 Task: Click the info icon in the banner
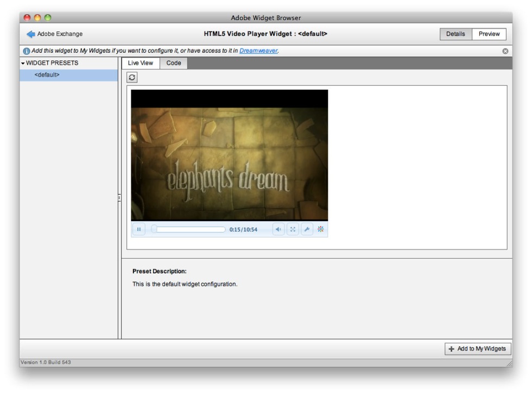[x=26, y=51]
